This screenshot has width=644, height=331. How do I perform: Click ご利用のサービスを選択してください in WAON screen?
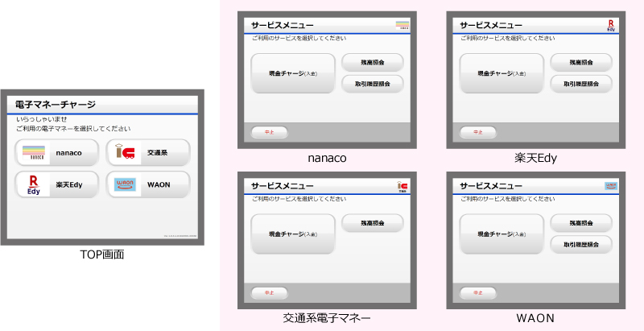click(508, 199)
